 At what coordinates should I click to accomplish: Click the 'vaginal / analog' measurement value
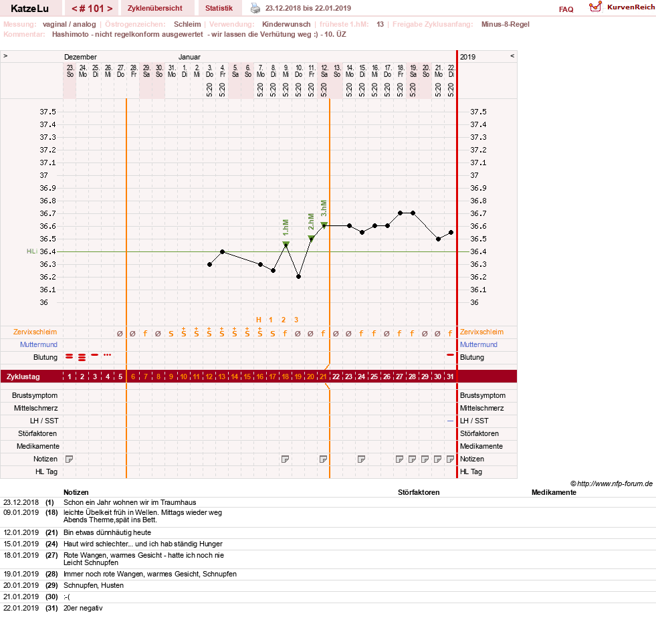69,24
